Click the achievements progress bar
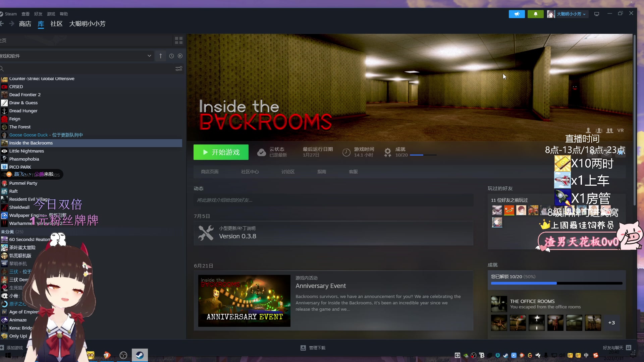 pos(423,155)
